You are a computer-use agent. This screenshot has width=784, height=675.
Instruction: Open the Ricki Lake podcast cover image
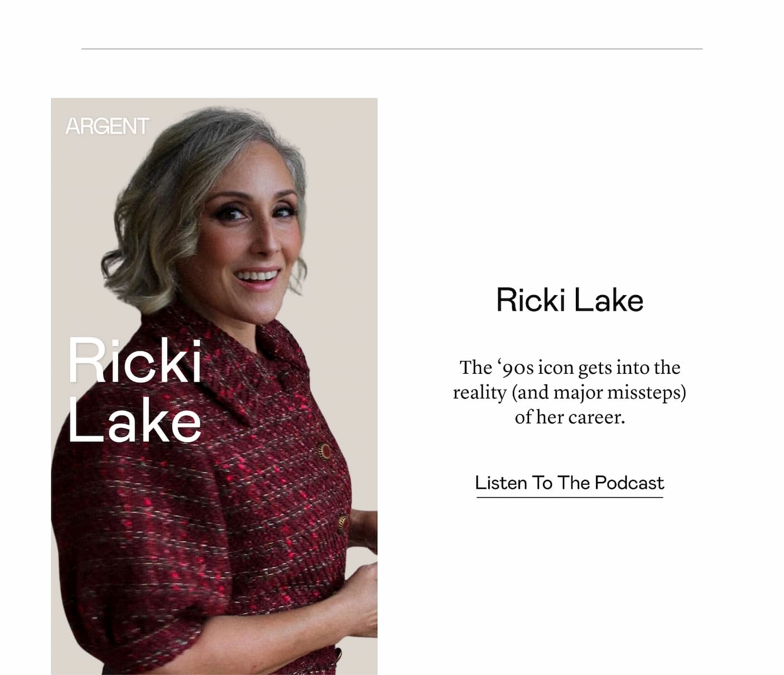(x=214, y=386)
